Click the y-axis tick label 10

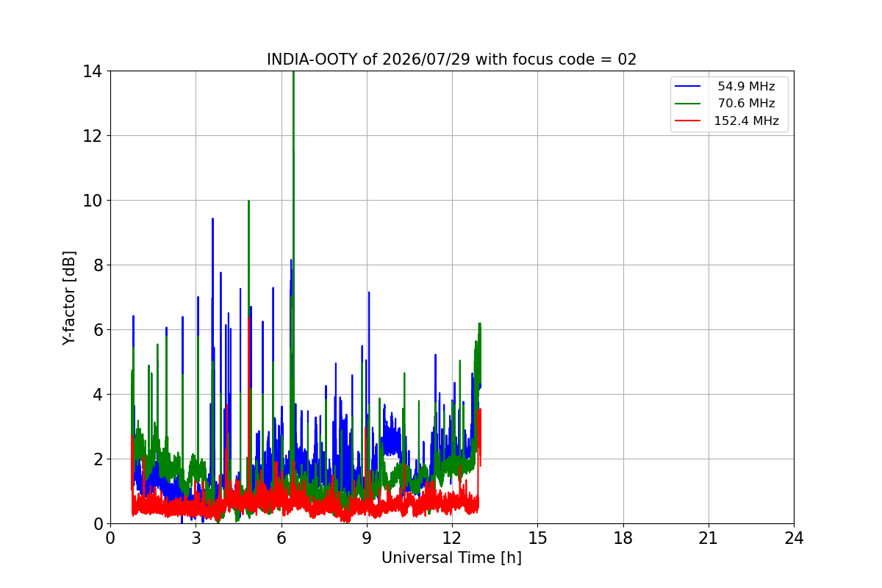click(x=92, y=201)
